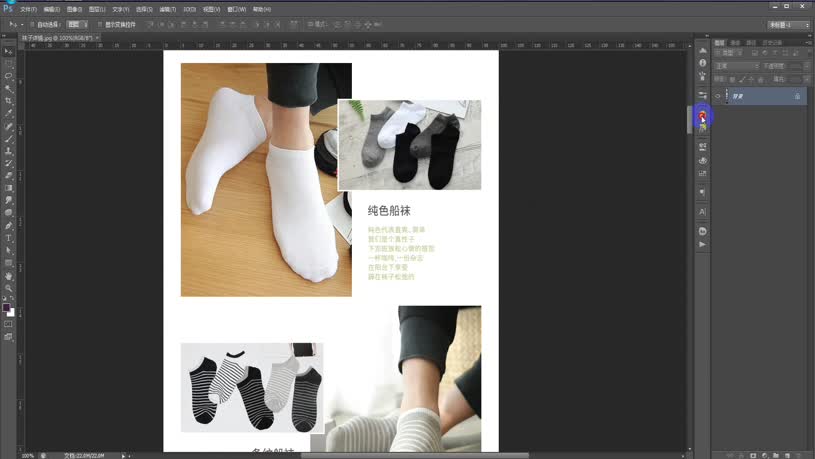Switch to the Paths tab
The image size is (815, 459).
click(751, 43)
